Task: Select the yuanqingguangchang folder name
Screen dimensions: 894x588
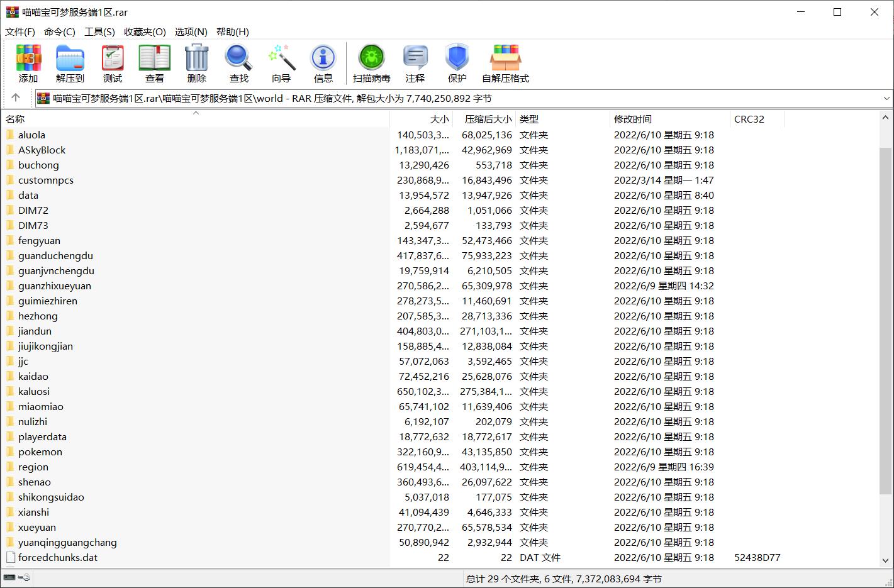Action: [67, 542]
